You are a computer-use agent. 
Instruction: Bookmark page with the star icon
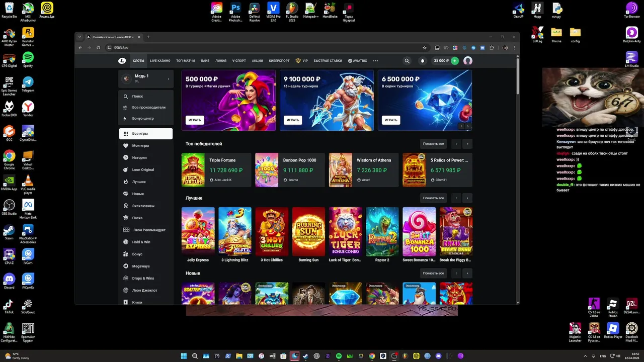(x=425, y=48)
